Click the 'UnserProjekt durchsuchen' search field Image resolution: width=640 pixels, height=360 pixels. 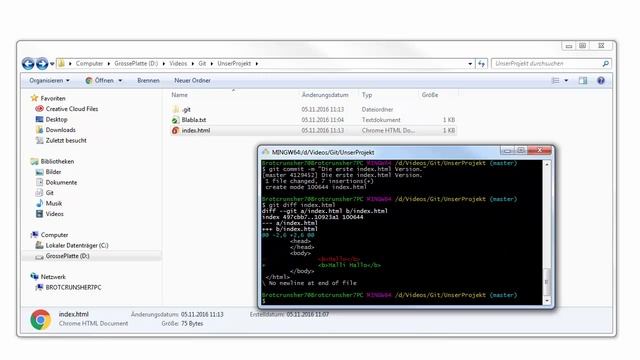click(x=547, y=64)
